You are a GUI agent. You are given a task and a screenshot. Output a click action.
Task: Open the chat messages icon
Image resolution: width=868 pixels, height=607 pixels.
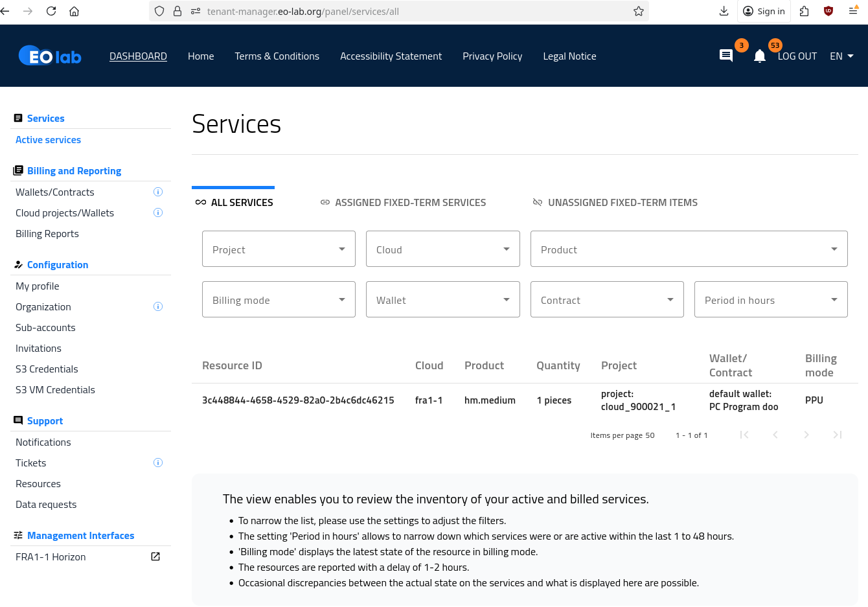click(x=726, y=56)
